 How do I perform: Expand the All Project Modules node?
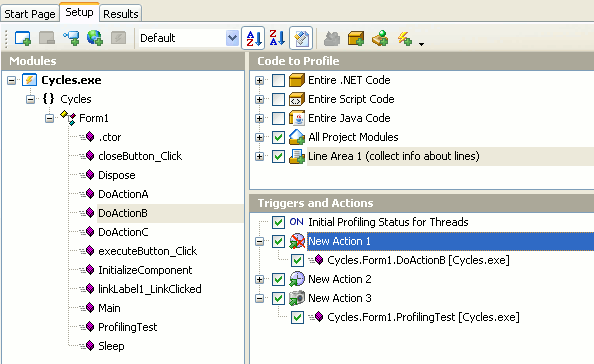coord(259,137)
